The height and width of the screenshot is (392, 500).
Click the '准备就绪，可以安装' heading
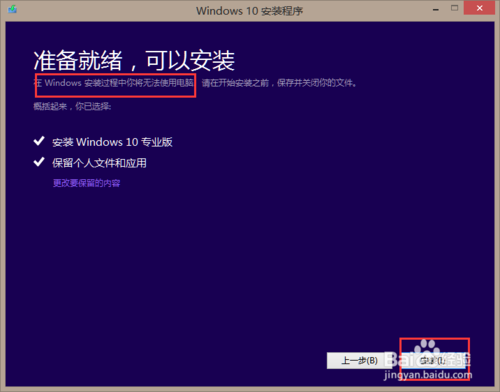tap(134, 61)
